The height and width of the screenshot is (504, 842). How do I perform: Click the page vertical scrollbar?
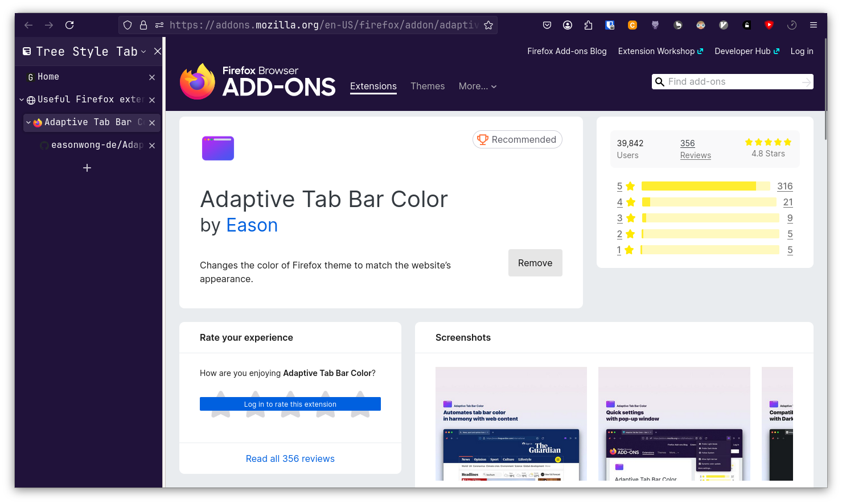(x=825, y=88)
